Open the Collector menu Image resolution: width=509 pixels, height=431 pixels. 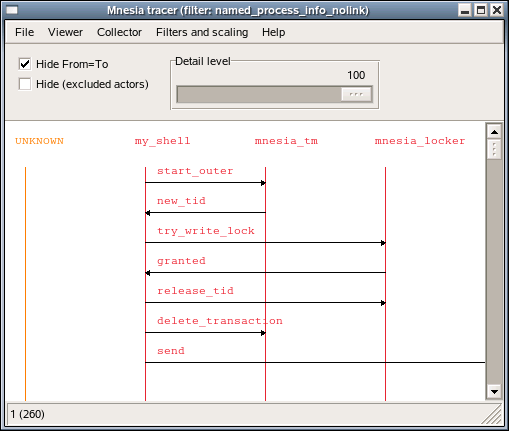pos(119,32)
